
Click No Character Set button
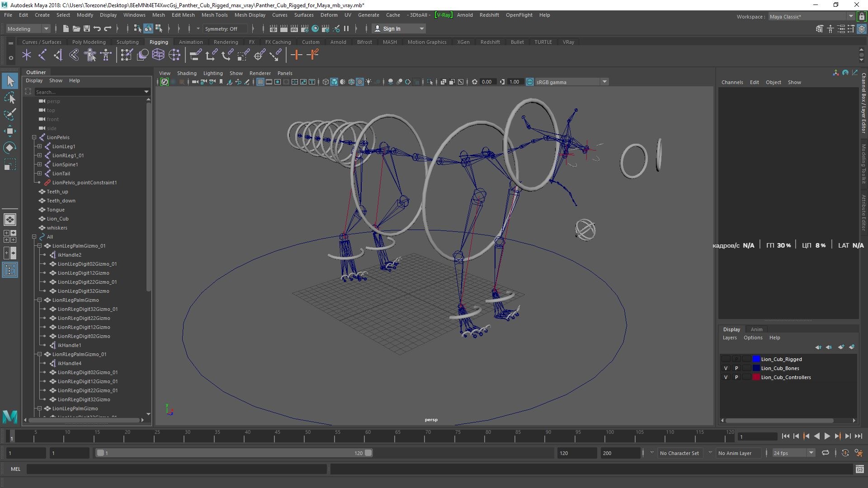[x=679, y=453]
